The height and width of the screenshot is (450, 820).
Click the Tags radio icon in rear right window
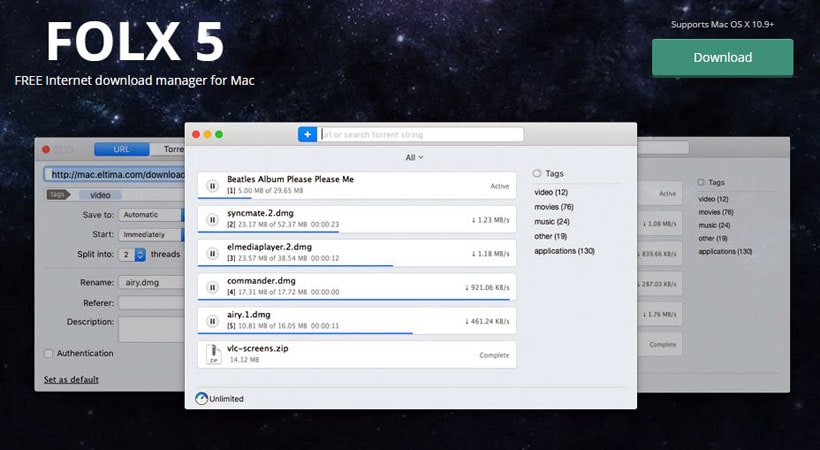point(701,182)
